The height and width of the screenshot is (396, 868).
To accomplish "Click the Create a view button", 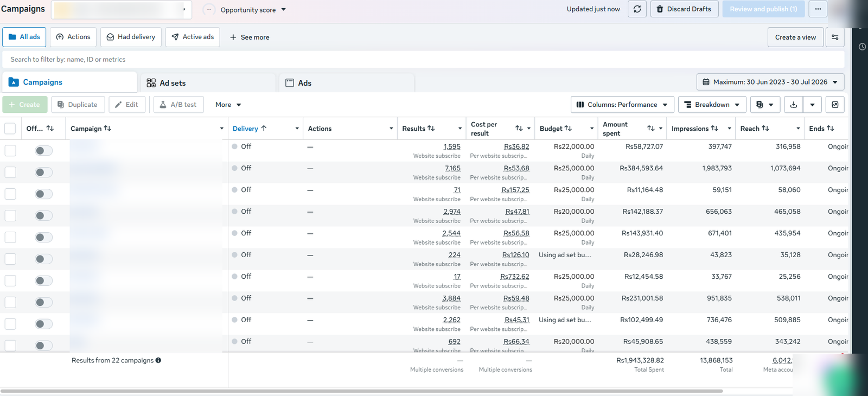I will 795,37.
